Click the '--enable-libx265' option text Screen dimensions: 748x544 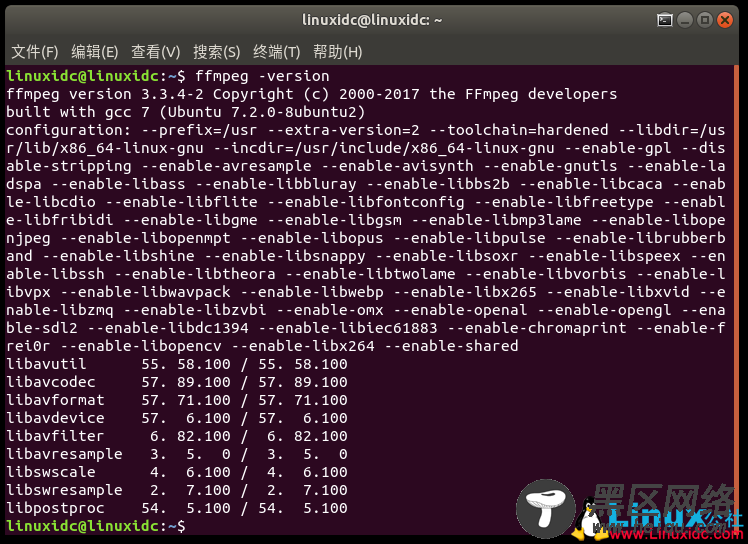465,292
